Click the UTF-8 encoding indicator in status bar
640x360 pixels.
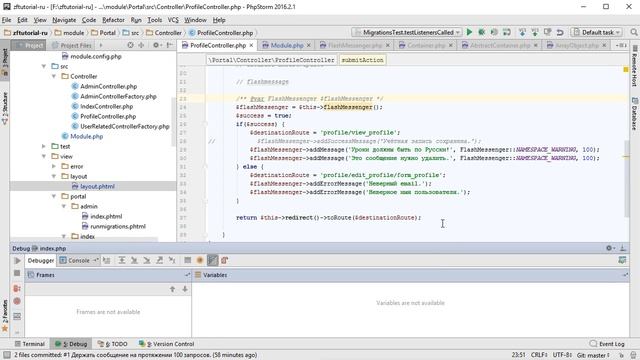click(x=562, y=355)
